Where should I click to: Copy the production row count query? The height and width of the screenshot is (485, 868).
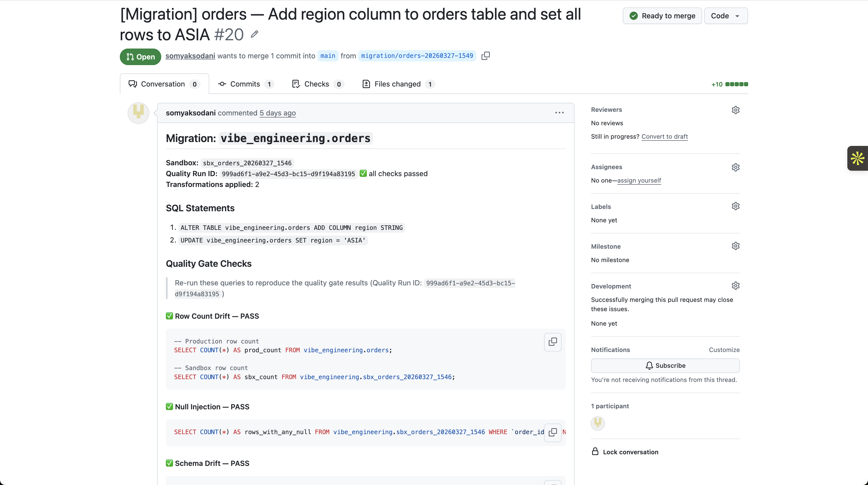(x=553, y=342)
